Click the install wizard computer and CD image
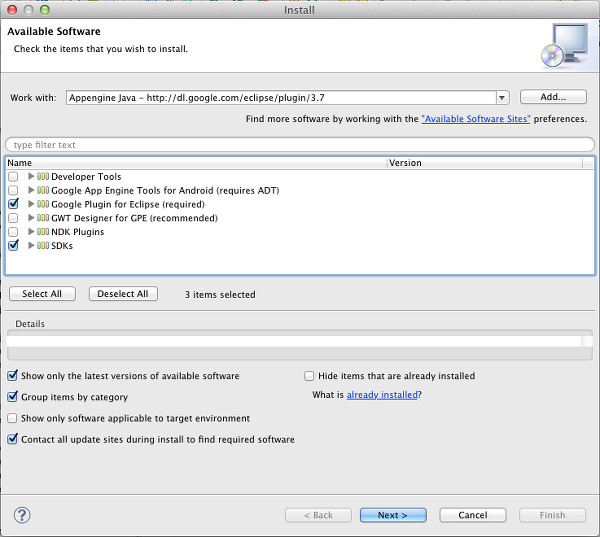This screenshot has width=600, height=537. [564, 45]
